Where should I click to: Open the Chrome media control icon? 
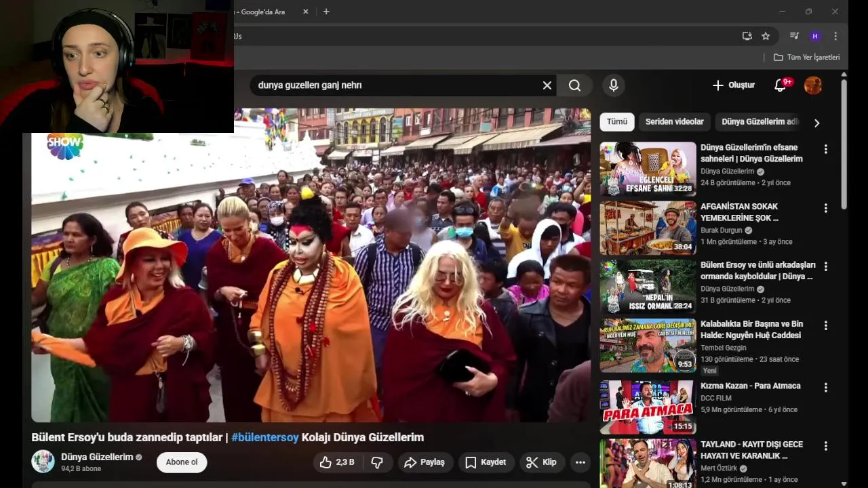point(794,36)
